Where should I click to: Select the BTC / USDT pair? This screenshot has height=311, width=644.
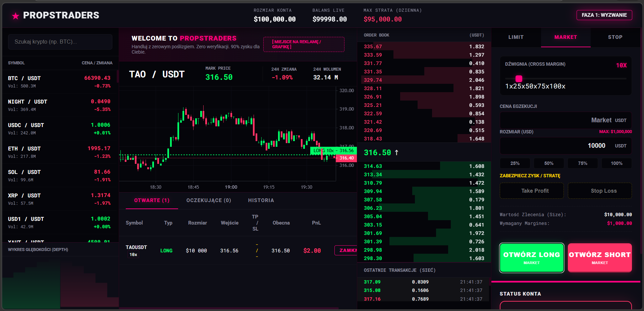[x=59, y=81]
